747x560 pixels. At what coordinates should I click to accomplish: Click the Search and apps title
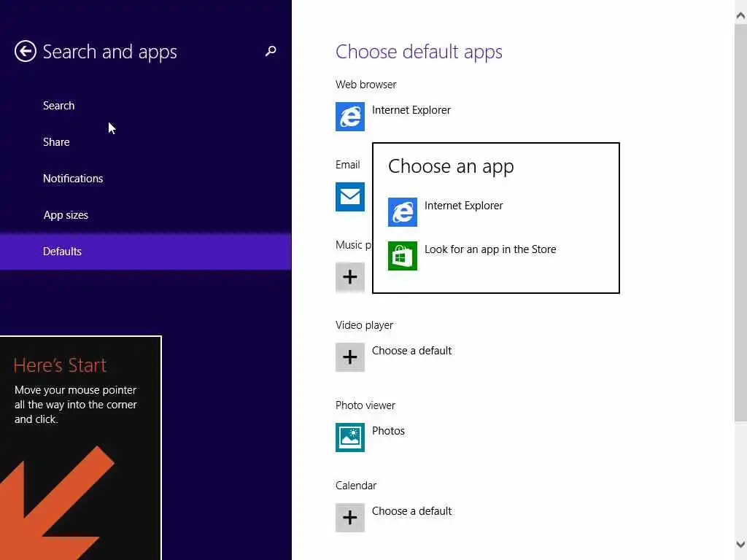click(x=110, y=52)
